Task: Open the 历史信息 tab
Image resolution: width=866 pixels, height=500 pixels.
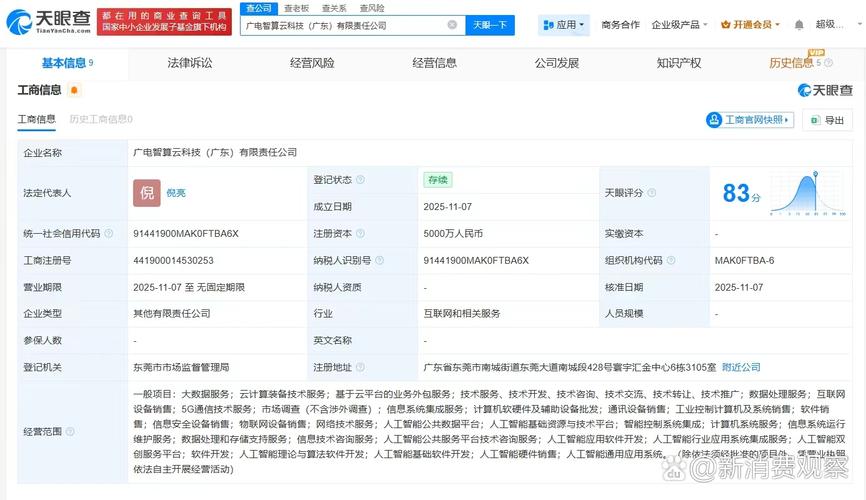Action: (791, 63)
